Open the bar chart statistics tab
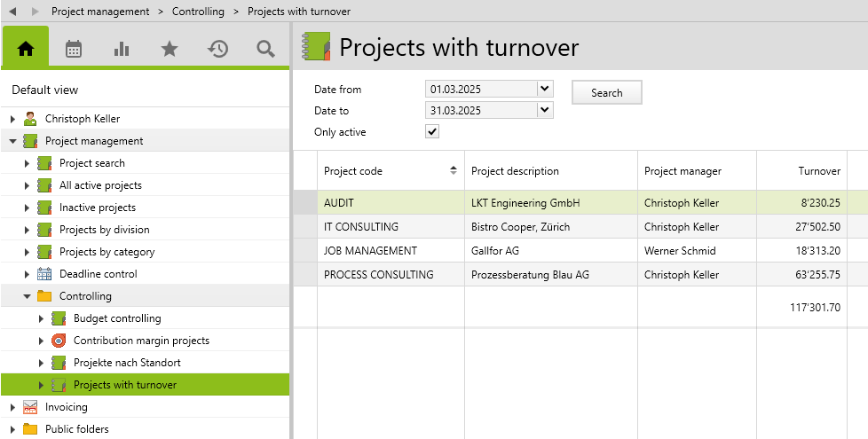 (x=122, y=49)
